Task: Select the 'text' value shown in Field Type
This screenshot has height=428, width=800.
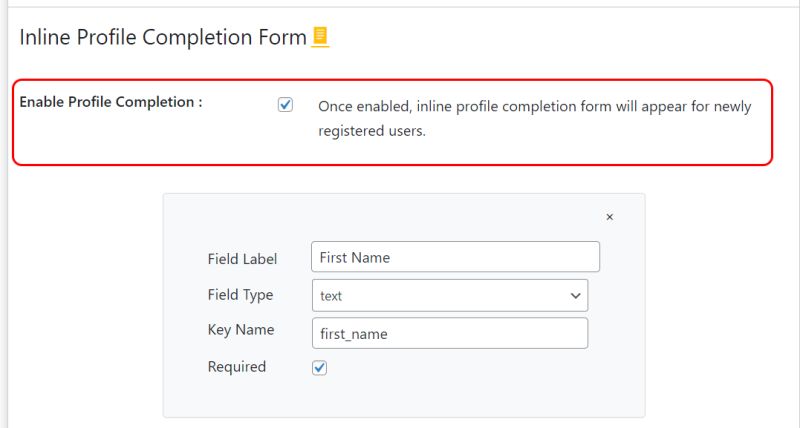Action: [331, 296]
